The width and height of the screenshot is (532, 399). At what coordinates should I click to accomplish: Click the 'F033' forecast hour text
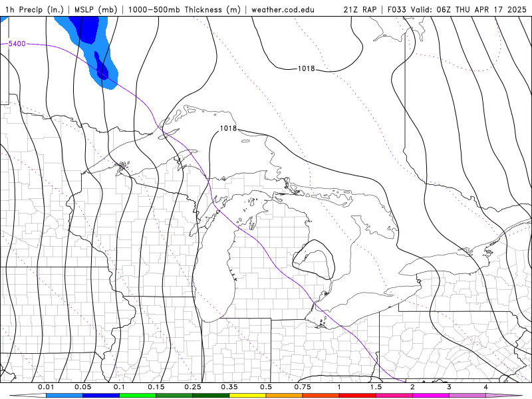396,9
